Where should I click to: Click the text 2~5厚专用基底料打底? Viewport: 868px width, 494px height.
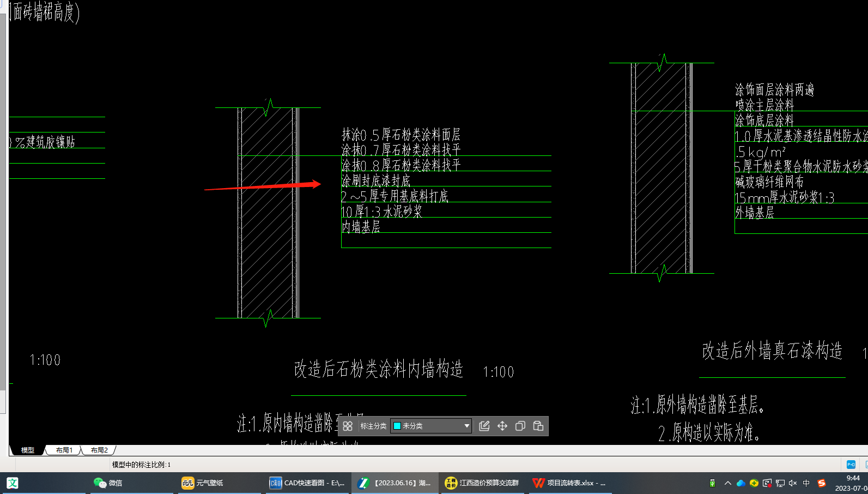pos(395,196)
